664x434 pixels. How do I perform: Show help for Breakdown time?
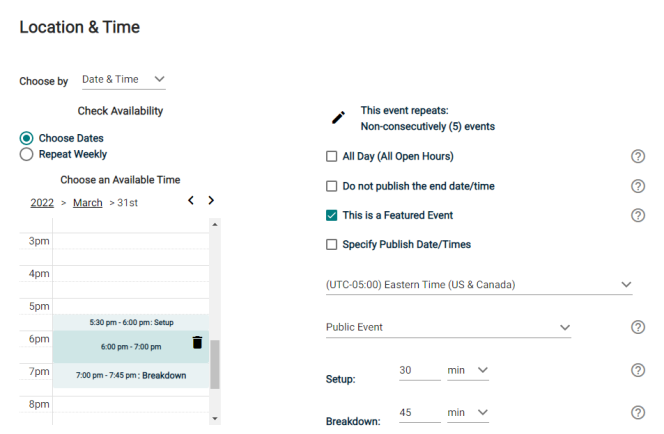[638, 412]
